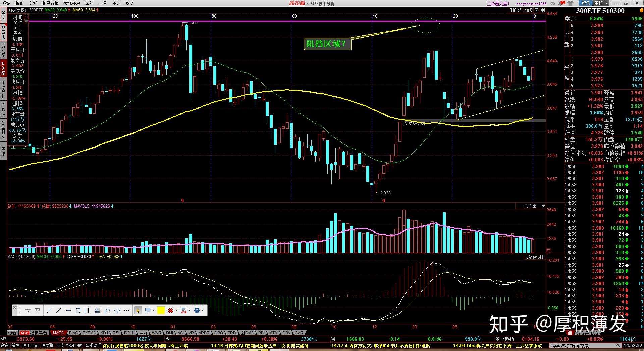The width and height of the screenshot is (644, 351).
Task: Open the 分析 menu
Action: point(33,3)
